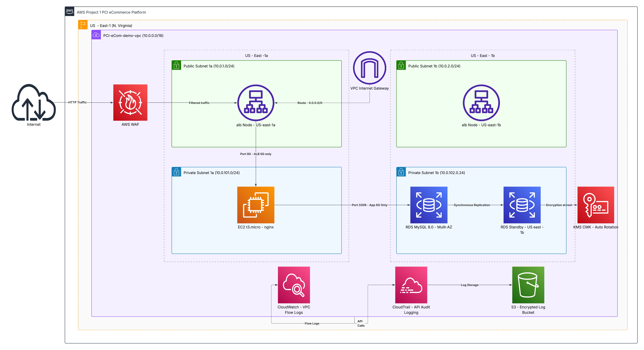This screenshot has width=644, height=350.
Task: Click Public Subnet 1a green lock icon
Action: [176, 65]
